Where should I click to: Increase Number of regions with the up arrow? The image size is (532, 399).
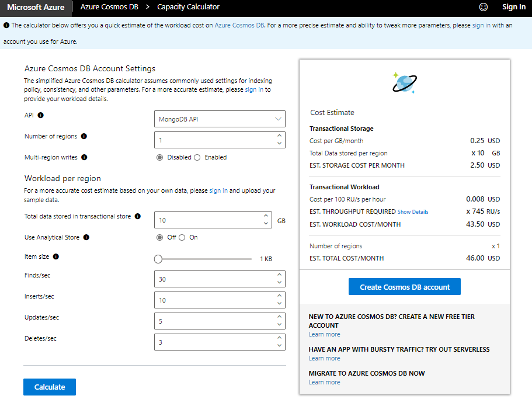[x=279, y=136]
